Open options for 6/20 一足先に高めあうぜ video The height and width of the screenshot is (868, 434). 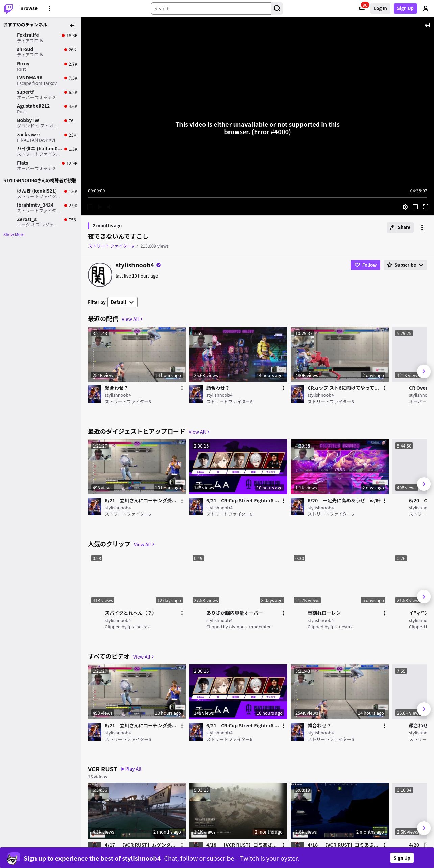(385, 501)
